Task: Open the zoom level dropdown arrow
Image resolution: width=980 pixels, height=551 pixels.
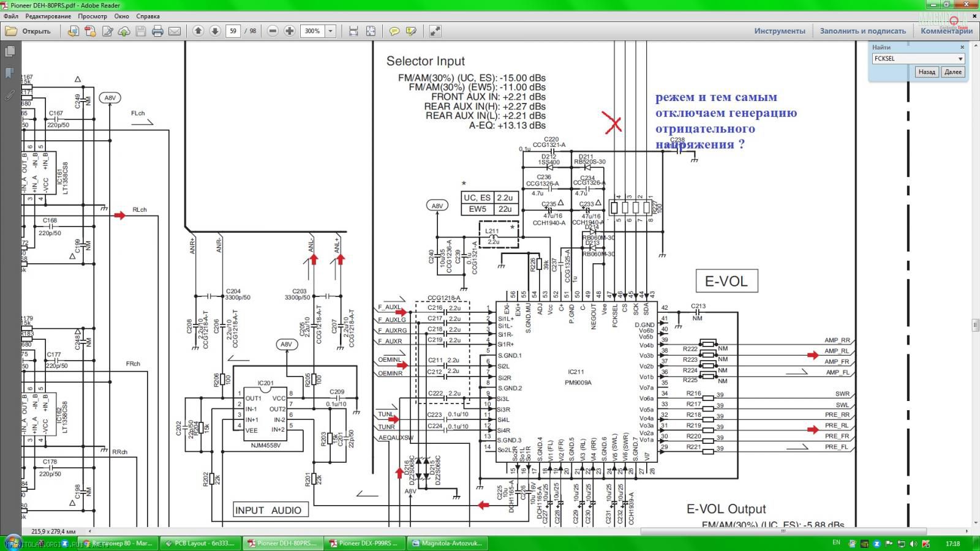Action: point(331,31)
